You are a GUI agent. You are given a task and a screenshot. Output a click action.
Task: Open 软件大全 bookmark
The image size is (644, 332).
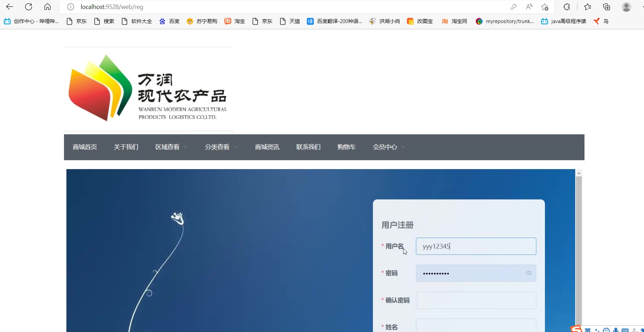[137, 21]
